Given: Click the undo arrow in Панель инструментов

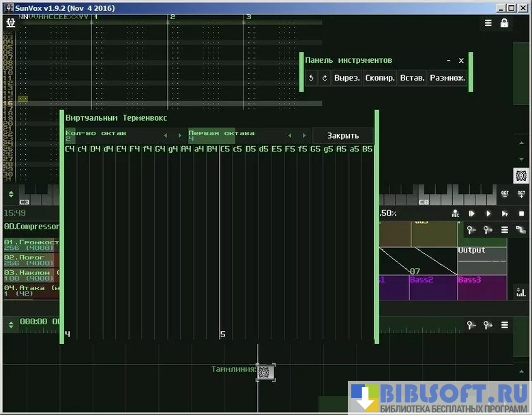Looking at the screenshot, I should pos(311,78).
